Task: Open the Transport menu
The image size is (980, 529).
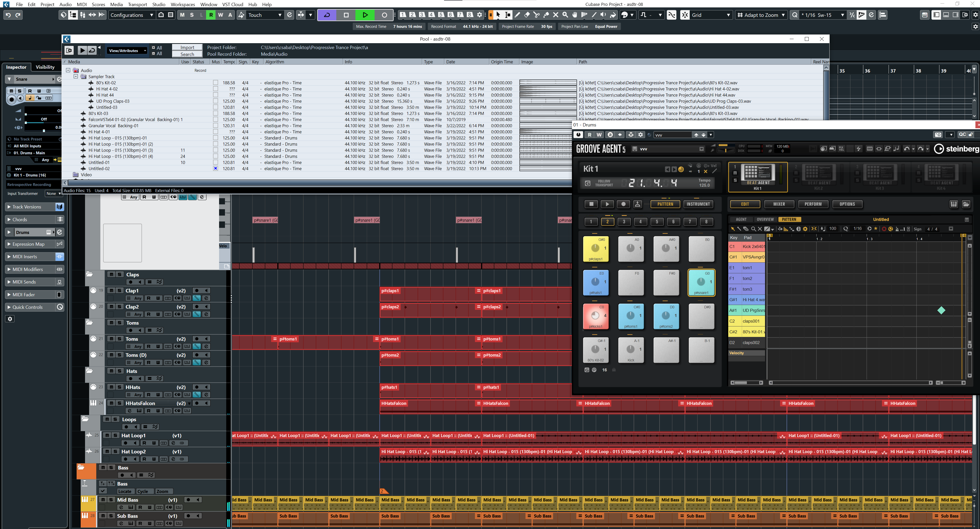Action: (x=137, y=4)
